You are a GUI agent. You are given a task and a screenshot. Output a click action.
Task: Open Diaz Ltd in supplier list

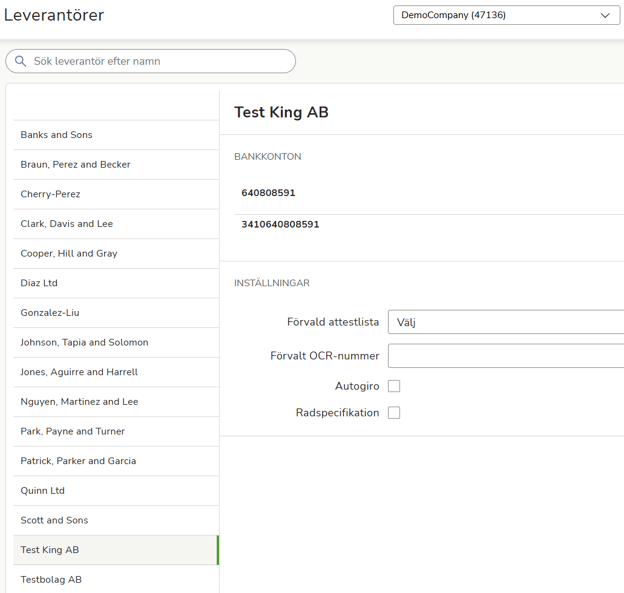[x=39, y=283]
